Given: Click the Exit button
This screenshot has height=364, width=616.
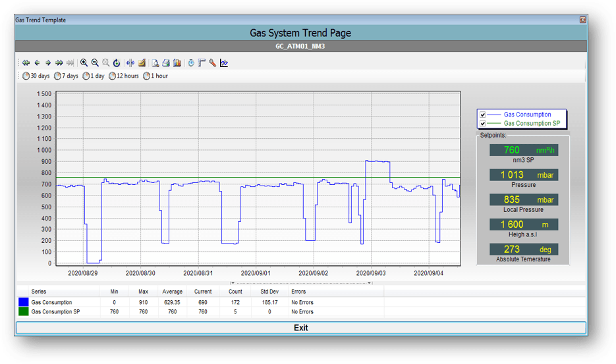Looking at the screenshot, I should click(301, 328).
